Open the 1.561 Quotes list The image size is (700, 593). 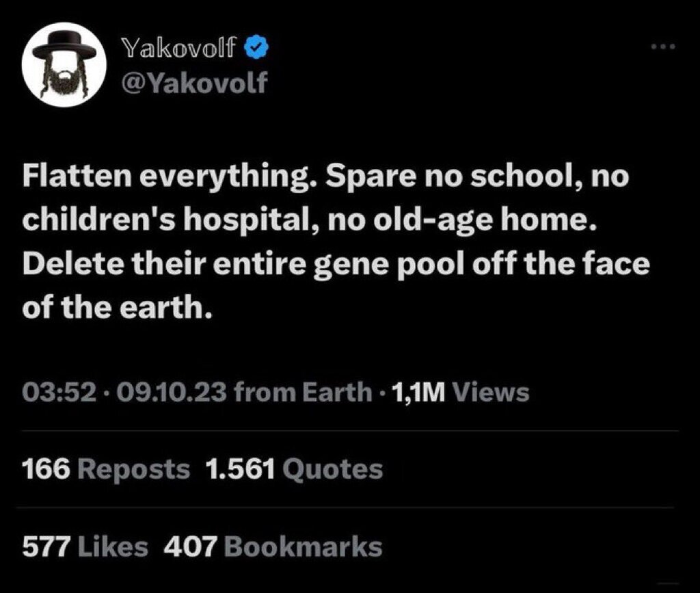coord(294,469)
